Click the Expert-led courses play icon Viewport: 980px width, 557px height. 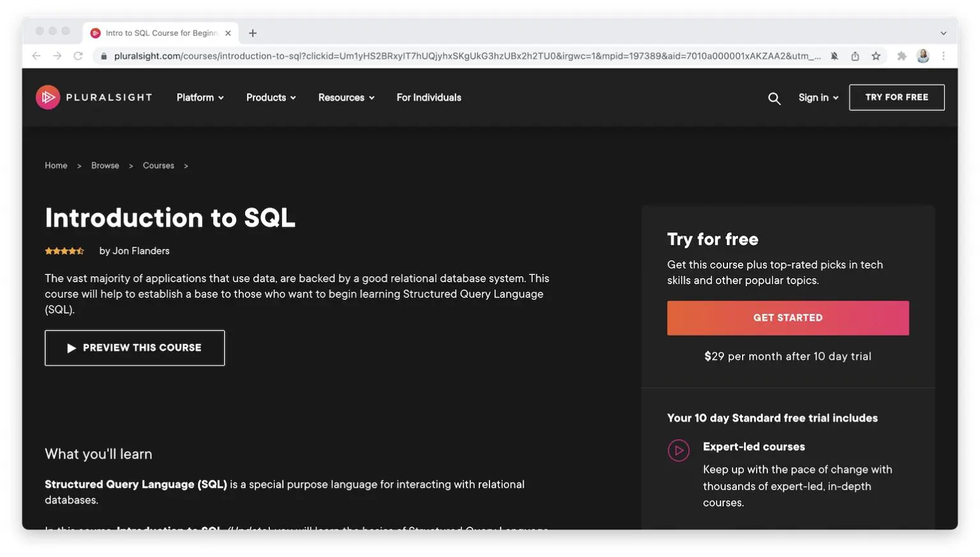click(x=678, y=450)
